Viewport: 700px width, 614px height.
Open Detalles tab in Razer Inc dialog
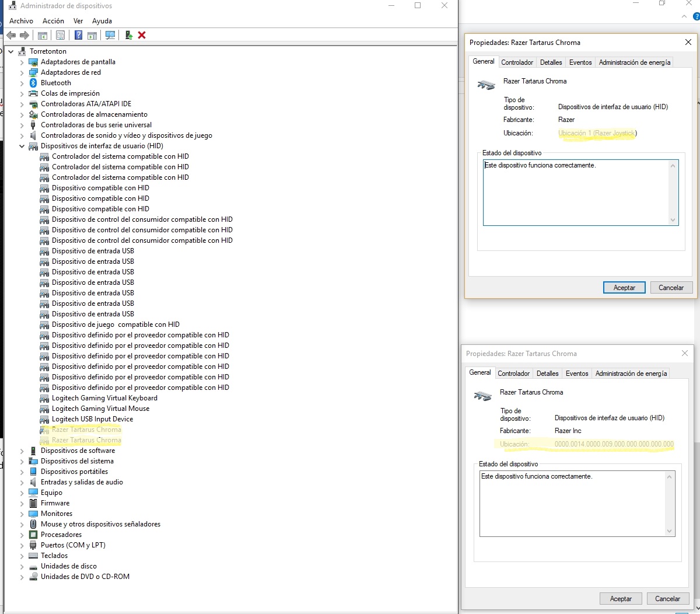point(548,374)
